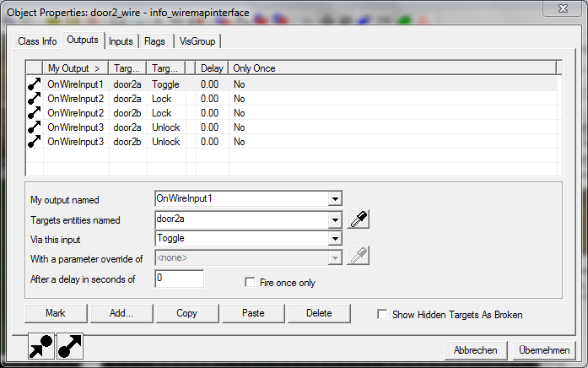Select door2b target in the Lock row

(127, 113)
